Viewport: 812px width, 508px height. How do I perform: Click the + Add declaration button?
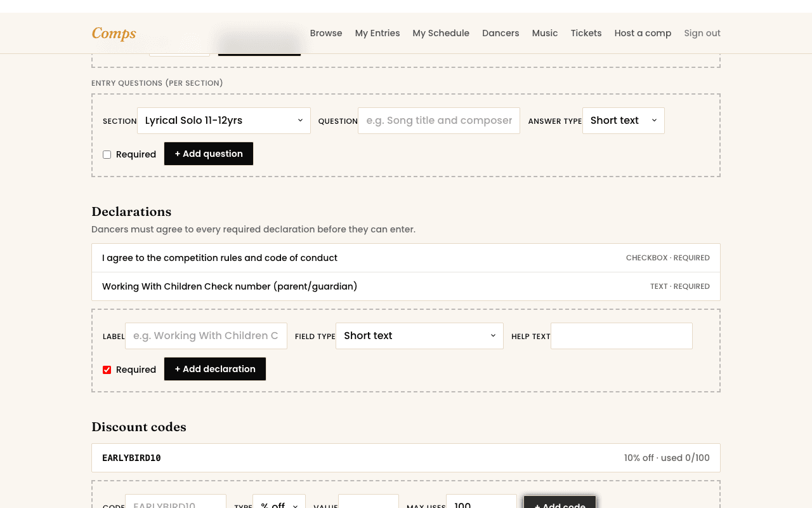pos(215,369)
